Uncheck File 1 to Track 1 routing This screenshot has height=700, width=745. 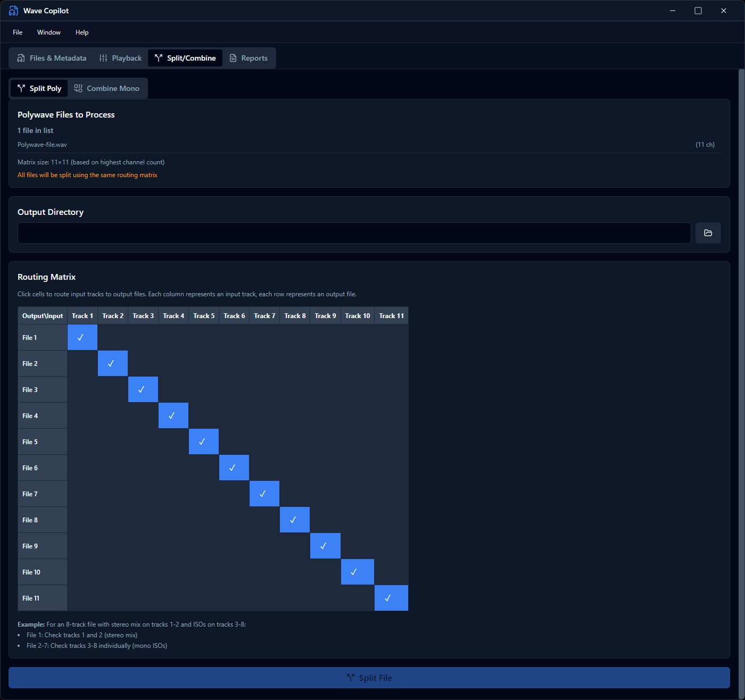tap(82, 337)
